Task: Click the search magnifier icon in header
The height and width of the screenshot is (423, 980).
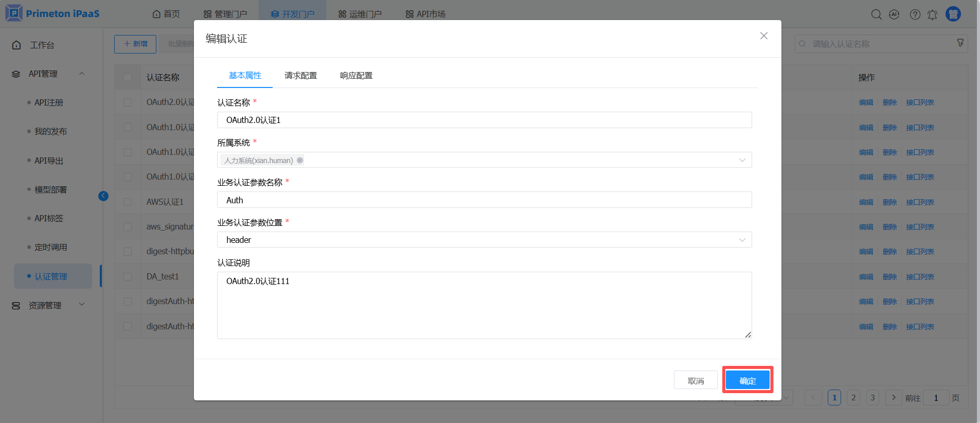Action: [x=876, y=14]
